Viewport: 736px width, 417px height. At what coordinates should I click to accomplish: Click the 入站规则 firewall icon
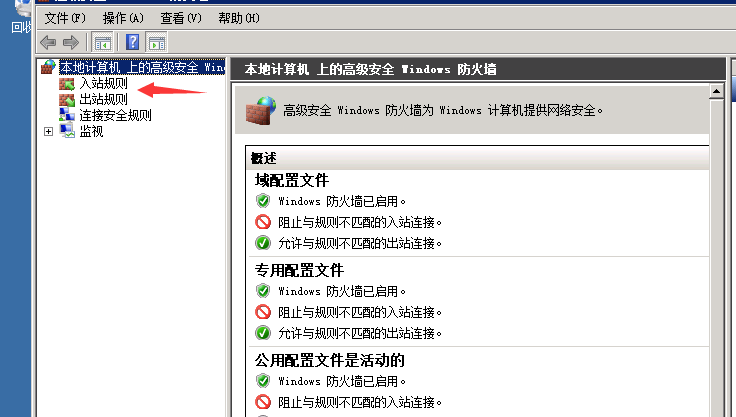click(x=67, y=84)
